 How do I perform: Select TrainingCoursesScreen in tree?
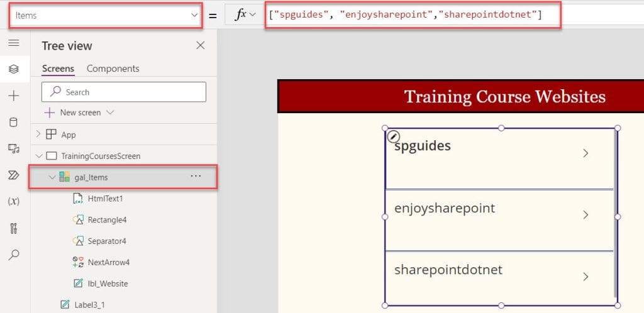pos(101,156)
